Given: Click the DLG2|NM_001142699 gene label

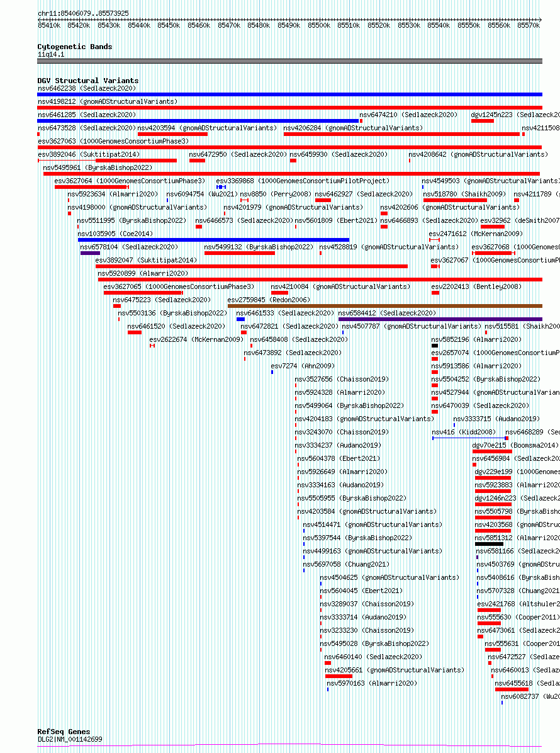Looking at the screenshot, I should [70, 739].
